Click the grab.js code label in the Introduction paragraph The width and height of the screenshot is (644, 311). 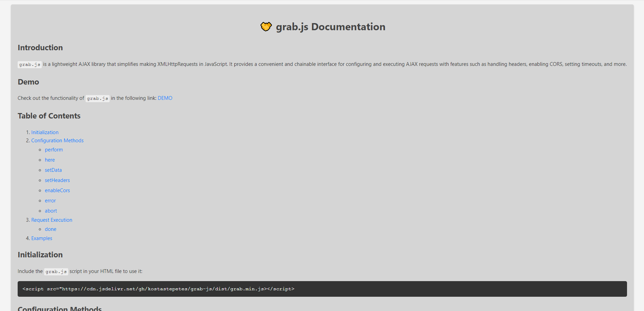30,65
